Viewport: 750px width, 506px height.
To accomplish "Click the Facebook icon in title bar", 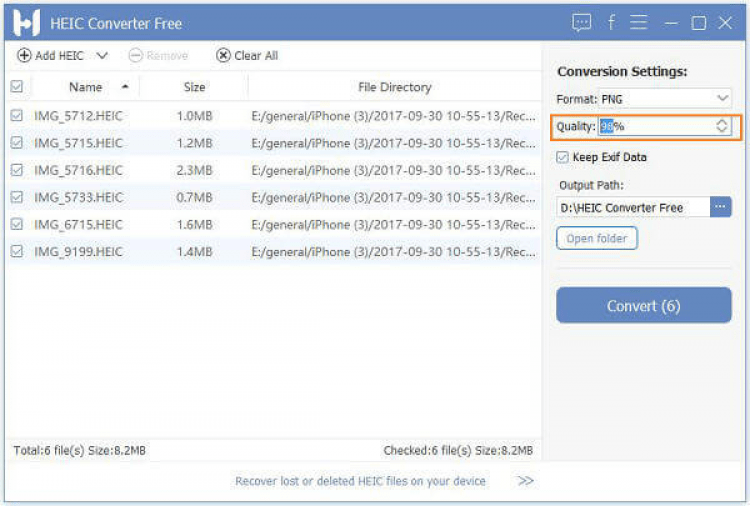I will point(611,22).
